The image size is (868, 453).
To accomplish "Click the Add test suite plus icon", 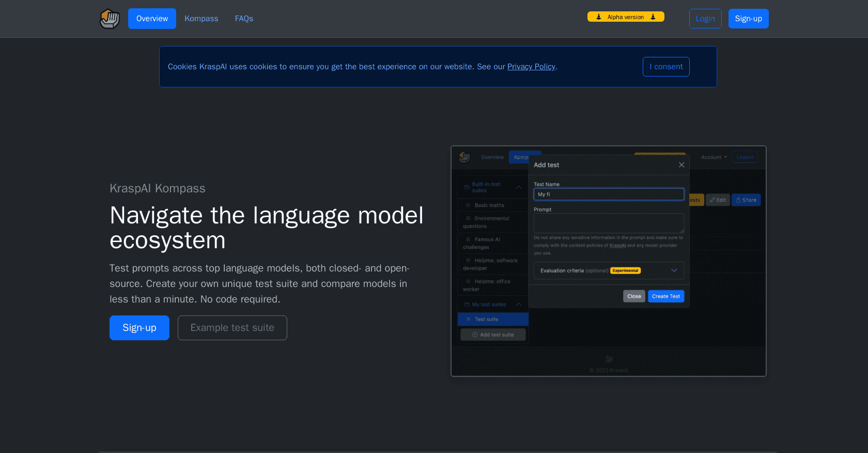I will [475, 335].
